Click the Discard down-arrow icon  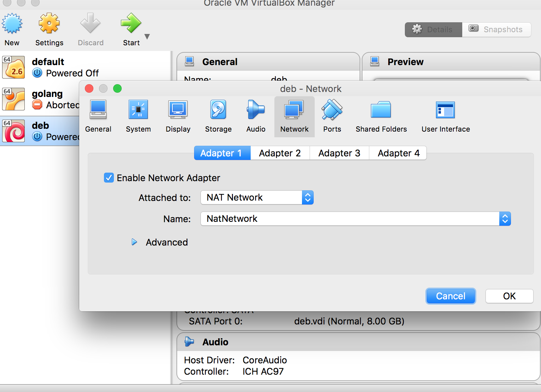click(91, 23)
